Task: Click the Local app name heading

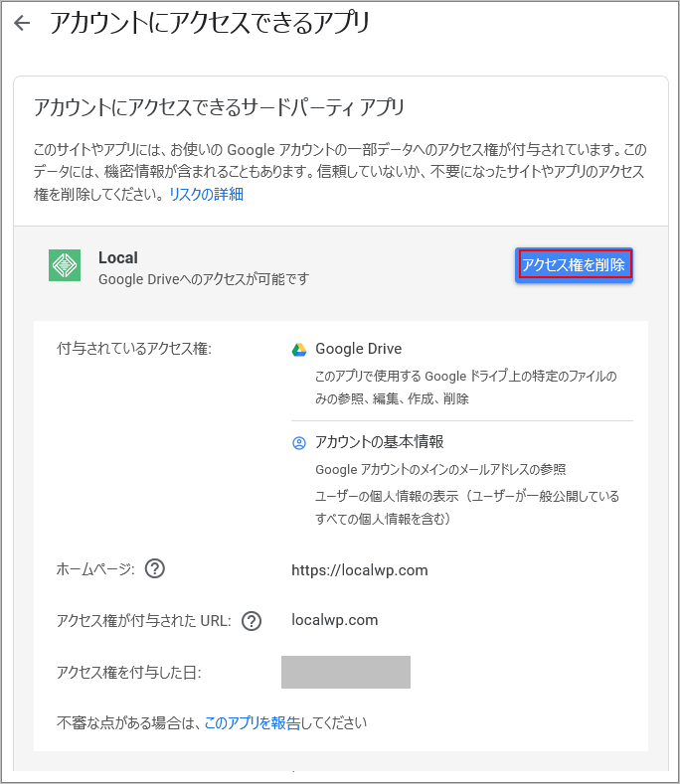Action: [x=118, y=257]
